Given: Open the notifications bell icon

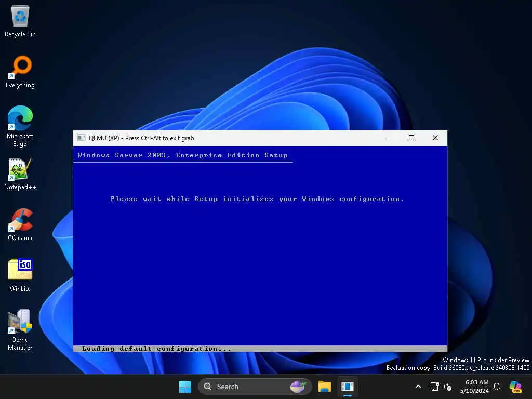Looking at the screenshot, I should point(497,387).
